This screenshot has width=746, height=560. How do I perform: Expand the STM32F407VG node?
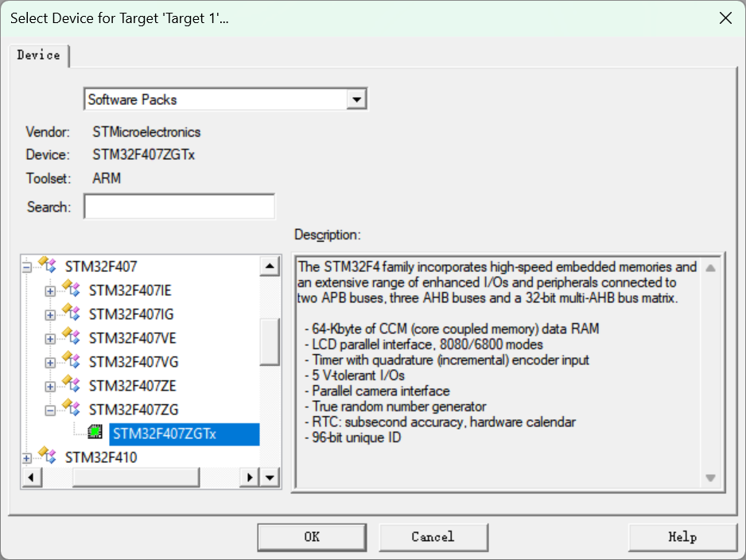(x=50, y=363)
